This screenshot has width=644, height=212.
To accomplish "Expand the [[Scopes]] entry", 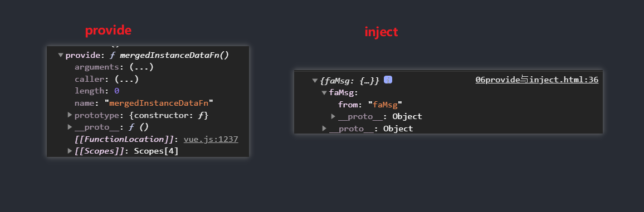I will (x=70, y=151).
